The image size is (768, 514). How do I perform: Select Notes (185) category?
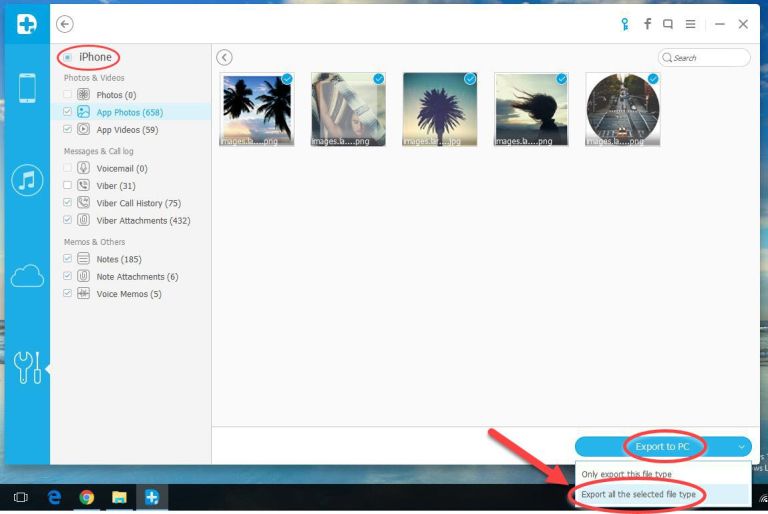tap(119, 259)
